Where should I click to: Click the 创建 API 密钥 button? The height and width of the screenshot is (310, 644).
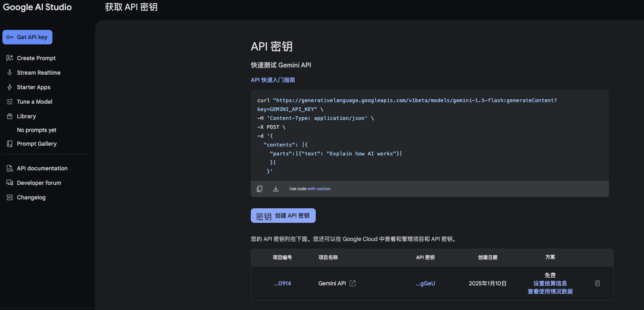283,216
